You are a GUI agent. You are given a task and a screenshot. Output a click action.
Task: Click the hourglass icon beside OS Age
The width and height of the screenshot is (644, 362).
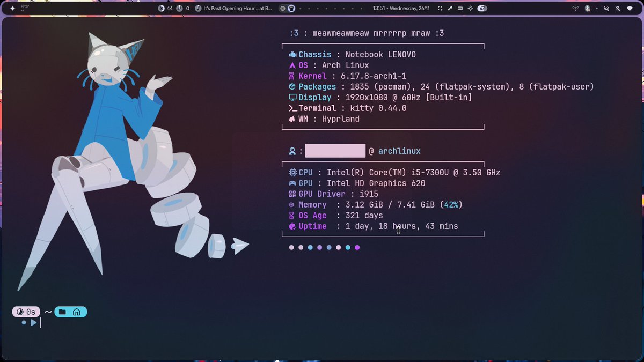[x=292, y=216]
